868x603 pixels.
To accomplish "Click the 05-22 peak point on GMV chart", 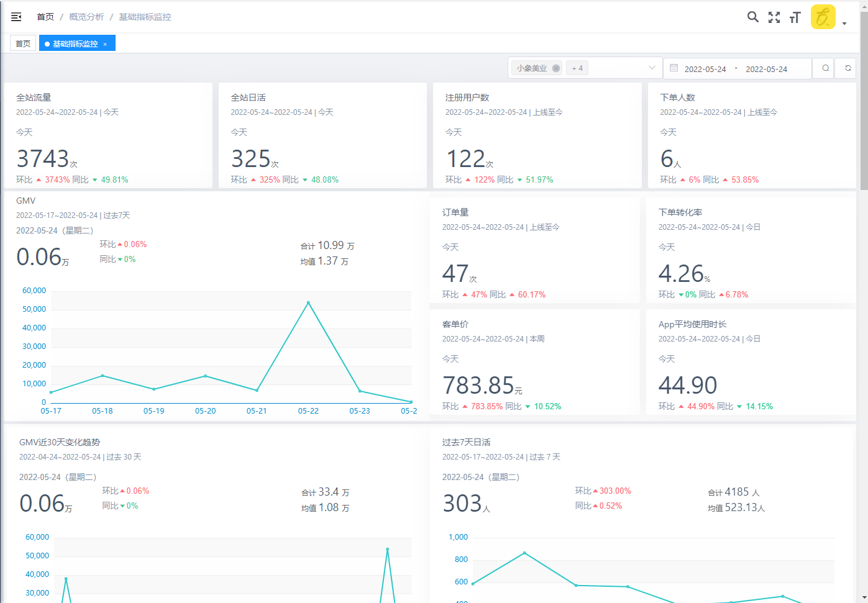I will (308, 302).
